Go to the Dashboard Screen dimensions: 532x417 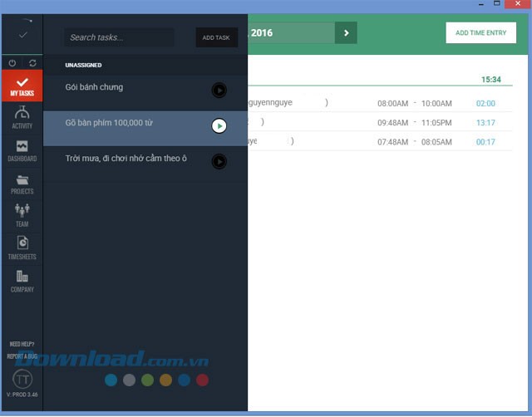pos(22,150)
